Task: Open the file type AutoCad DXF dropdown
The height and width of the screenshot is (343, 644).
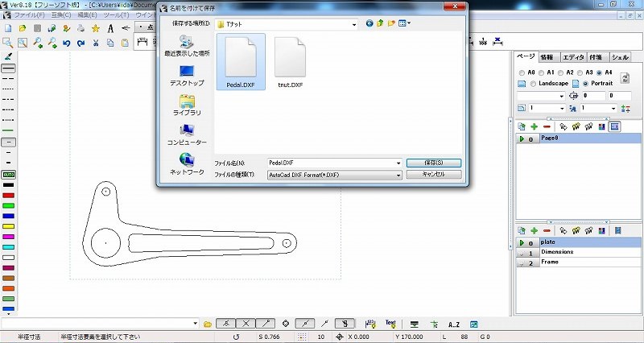Action: pyautogui.click(x=398, y=175)
